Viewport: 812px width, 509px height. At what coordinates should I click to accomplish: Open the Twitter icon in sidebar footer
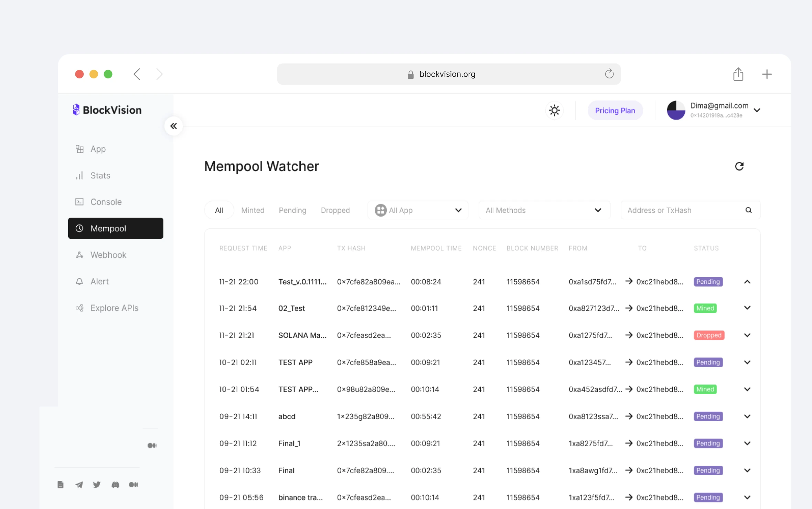click(97, 485)
